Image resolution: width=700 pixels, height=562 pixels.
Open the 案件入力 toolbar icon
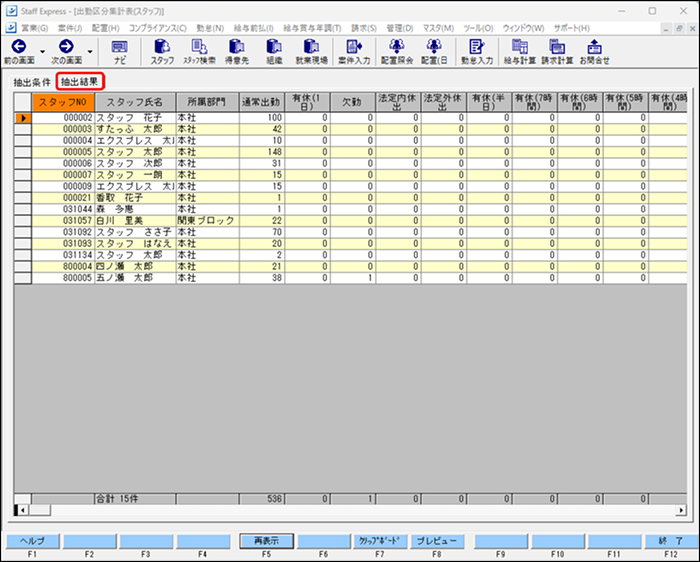pyautogui.click(x=354, y=46)
